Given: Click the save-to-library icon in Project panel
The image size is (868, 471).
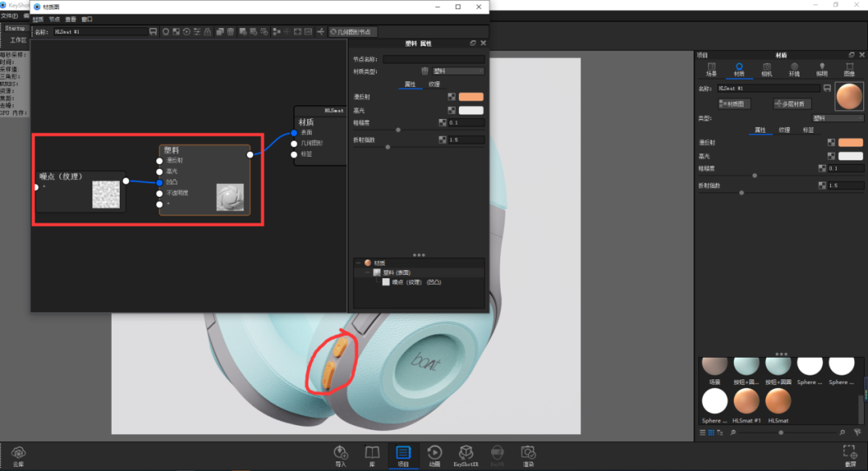Looking at the screenshot, I should (827, 88).
